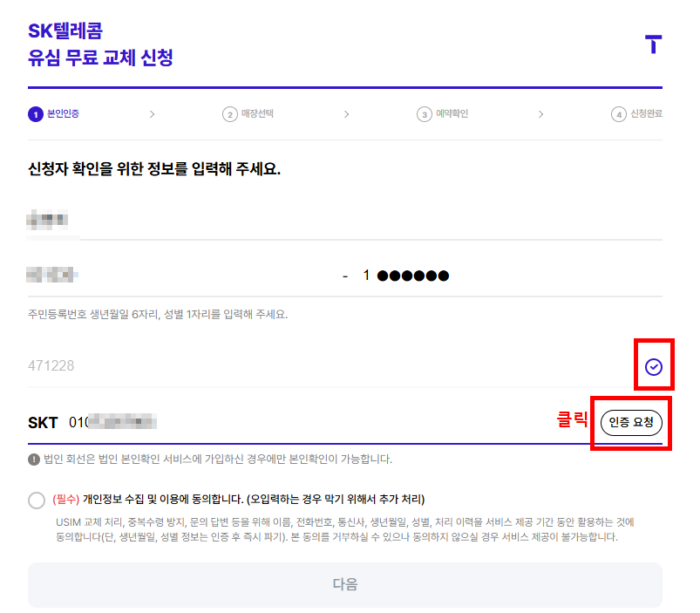Select step 3 예약확인
The height and width of the screenshot is (613, 700).
point(443,114)
